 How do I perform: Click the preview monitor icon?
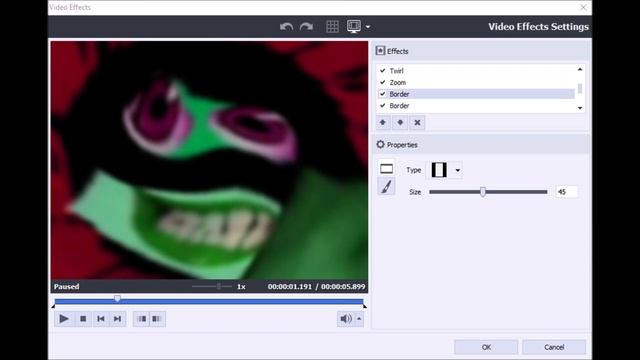(x=354, y=27)
